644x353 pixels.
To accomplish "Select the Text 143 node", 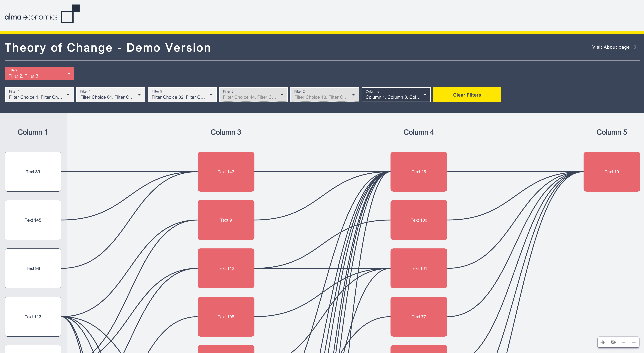I will (226, 172).
